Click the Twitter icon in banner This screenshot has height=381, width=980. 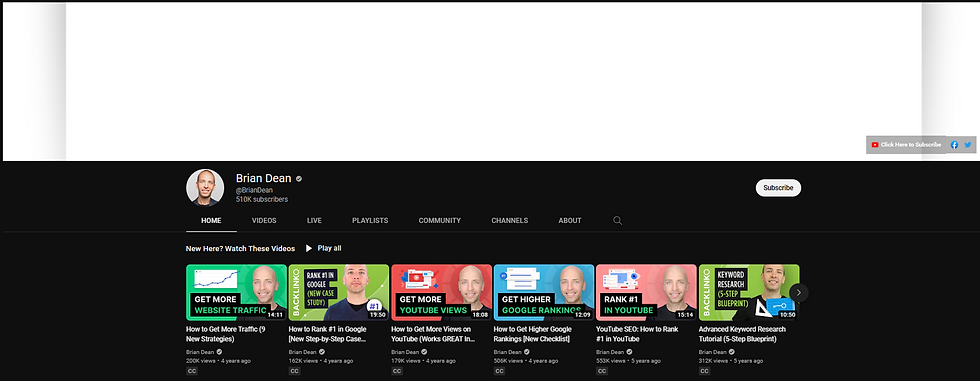pyautogui.click(x=968, y=145)
